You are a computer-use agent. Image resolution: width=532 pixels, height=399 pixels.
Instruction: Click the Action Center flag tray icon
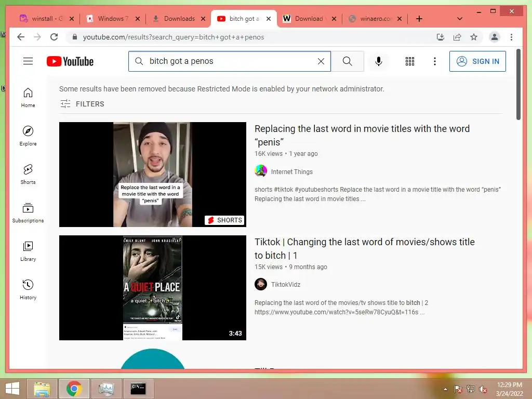458,389
